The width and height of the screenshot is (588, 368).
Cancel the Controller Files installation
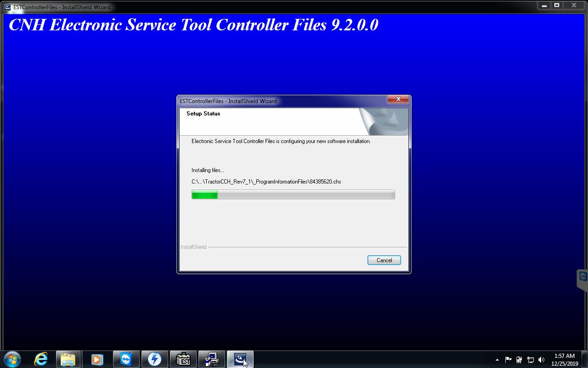pyautogui.click(x=384, y=260)
